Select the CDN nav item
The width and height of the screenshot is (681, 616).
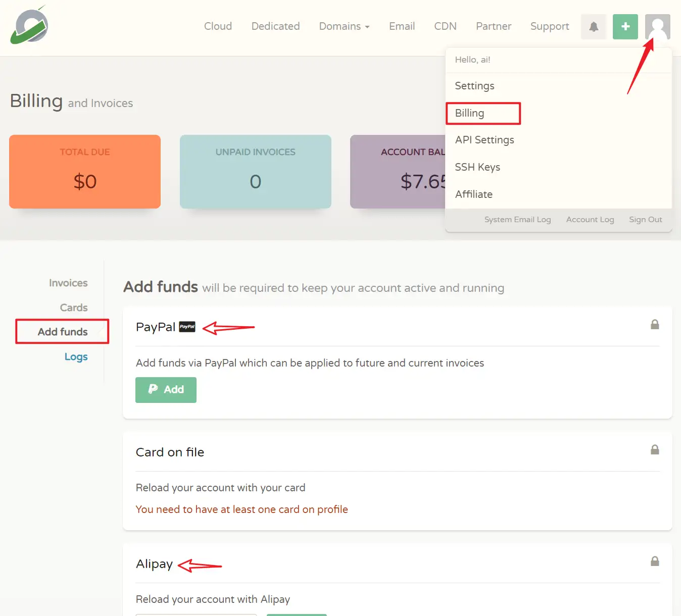445,26
